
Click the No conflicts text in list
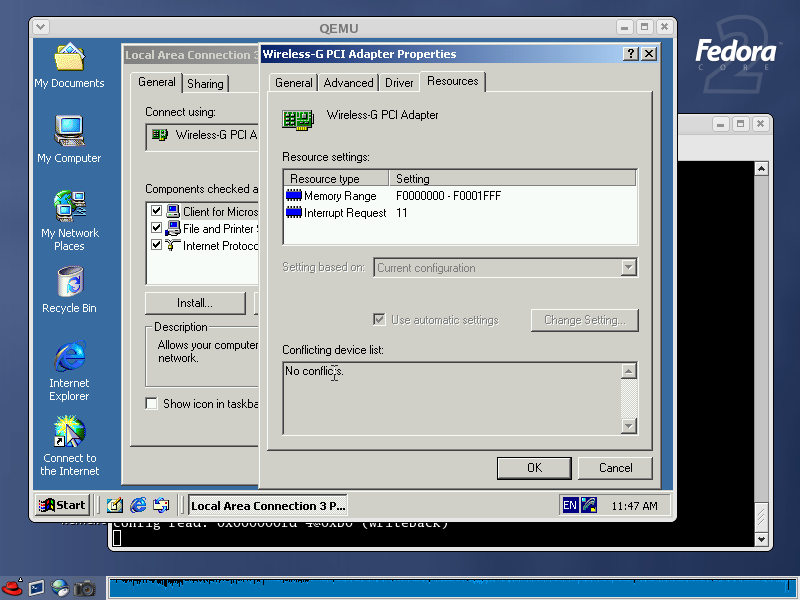[x=314, y=371]
